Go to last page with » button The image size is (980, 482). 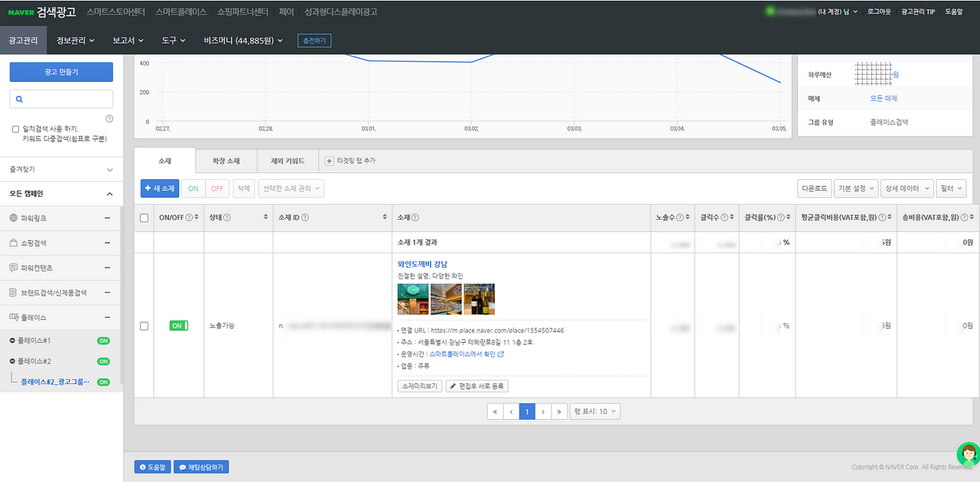point(559,411)
